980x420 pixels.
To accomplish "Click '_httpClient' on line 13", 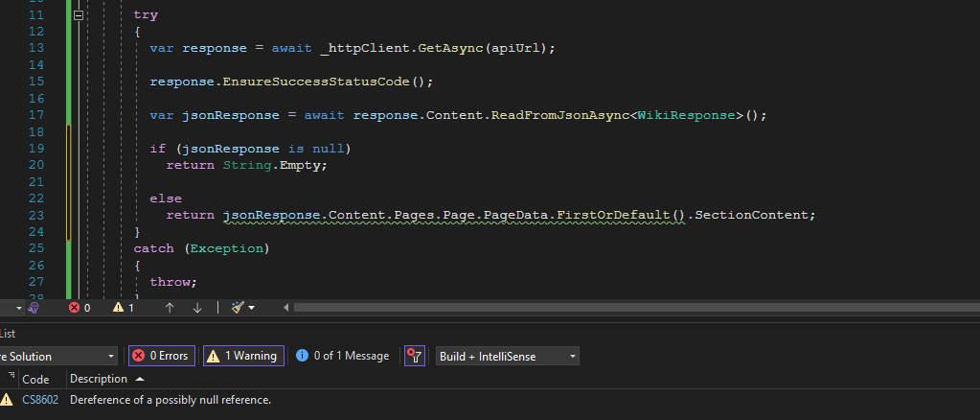I will (x=365, y=48).
